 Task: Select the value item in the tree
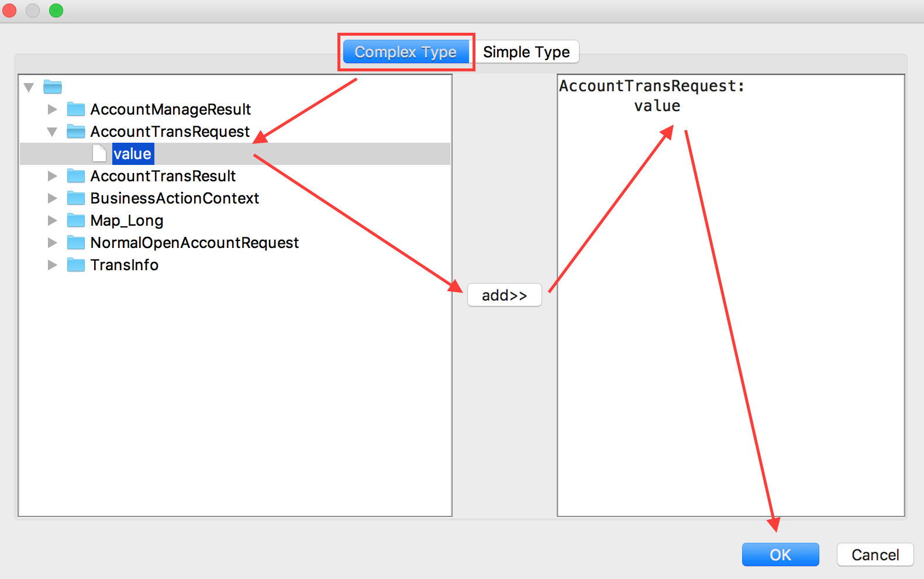click(133, 153)
